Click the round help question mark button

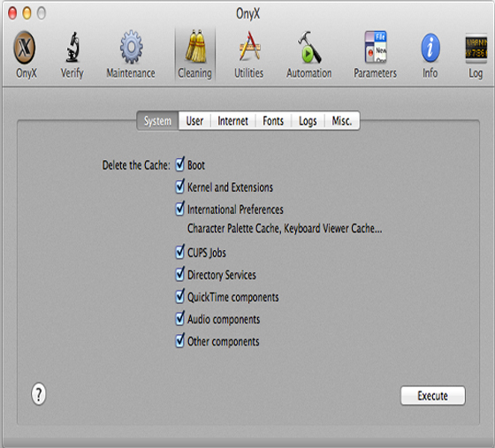click(39, 394)
